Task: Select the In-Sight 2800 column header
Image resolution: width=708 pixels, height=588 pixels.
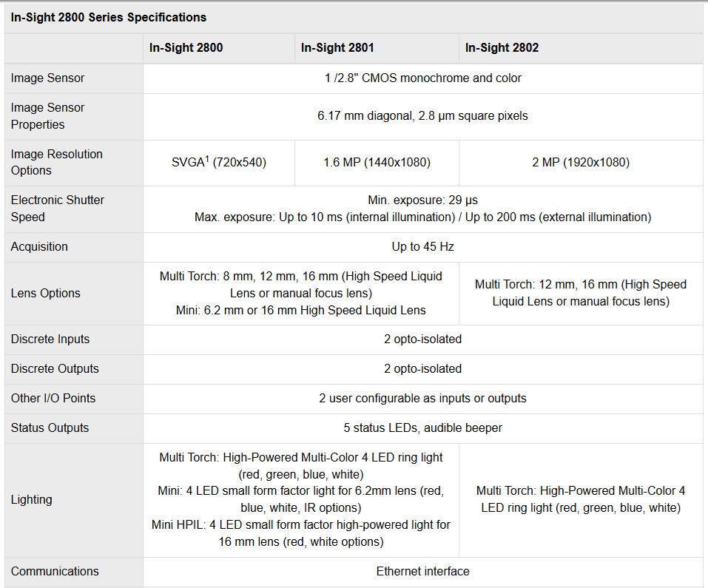Action: [186, 48]
